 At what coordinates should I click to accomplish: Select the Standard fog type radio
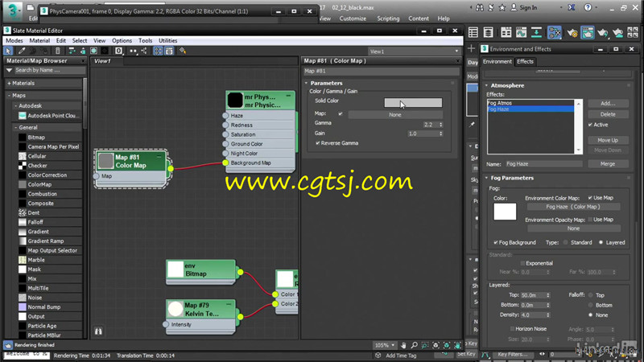coord(566,243)
